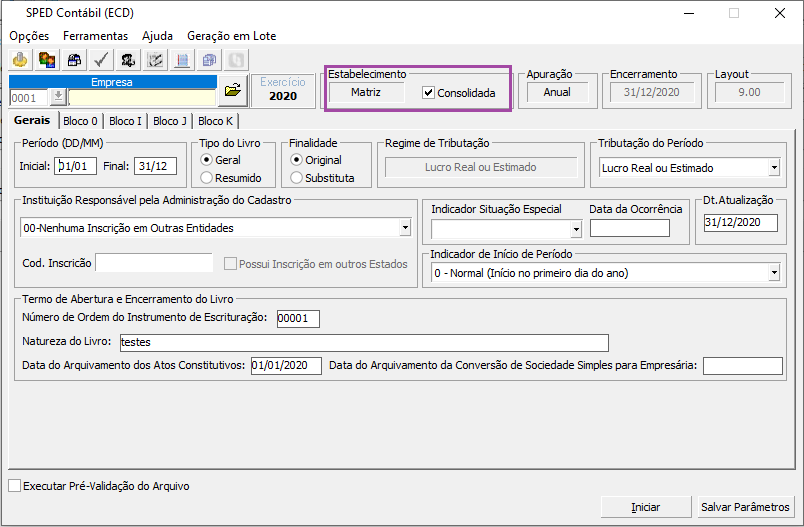Click Número de Ordem field 00001
The image size is (804, 527).
[x=298, y=318]
